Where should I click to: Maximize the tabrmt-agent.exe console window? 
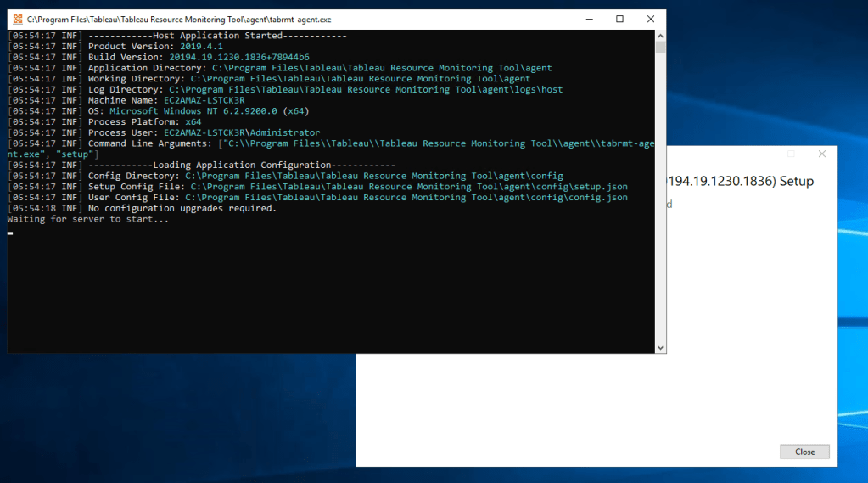pyautogui.click(x=619, y=19)
